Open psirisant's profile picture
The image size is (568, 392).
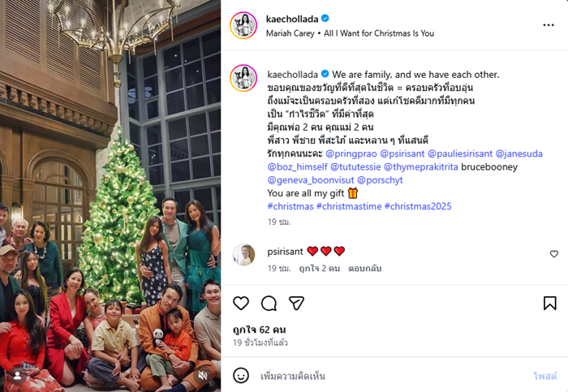point(243,255)
